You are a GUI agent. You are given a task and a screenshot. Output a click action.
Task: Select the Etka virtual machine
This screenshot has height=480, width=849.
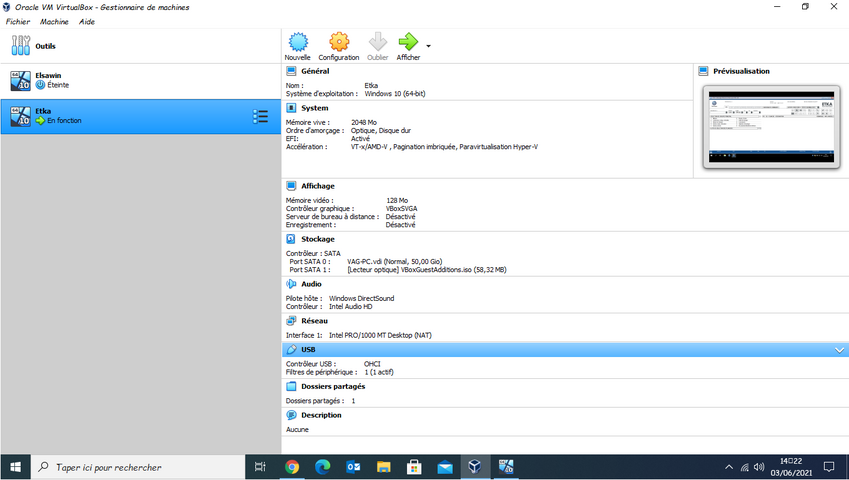141,116
